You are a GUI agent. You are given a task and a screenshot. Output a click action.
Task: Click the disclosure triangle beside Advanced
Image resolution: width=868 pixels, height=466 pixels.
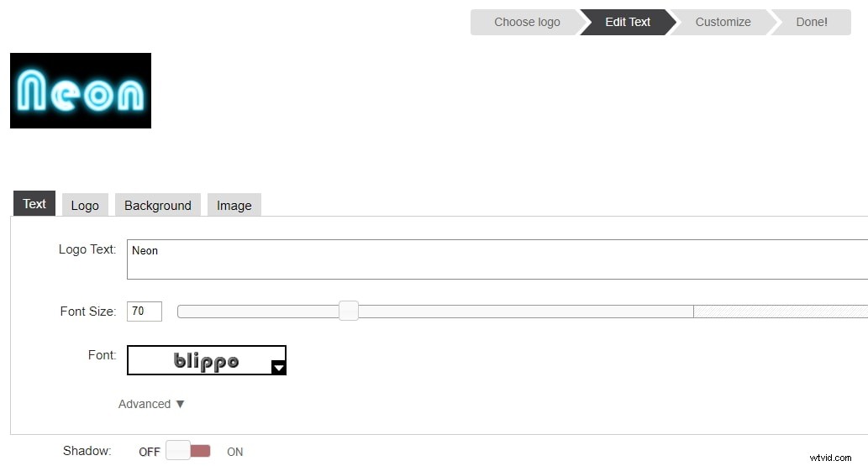(179, 404)
